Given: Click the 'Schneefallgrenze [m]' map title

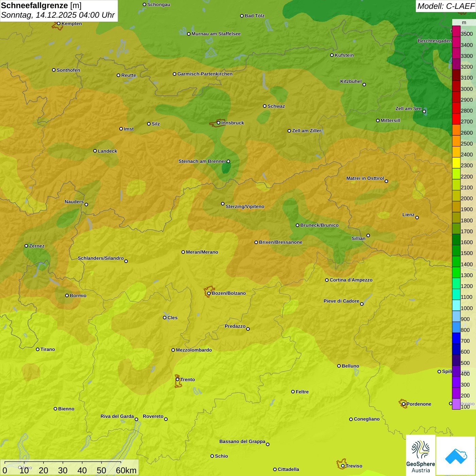Looking at the screenshot, I should [41, 5].
